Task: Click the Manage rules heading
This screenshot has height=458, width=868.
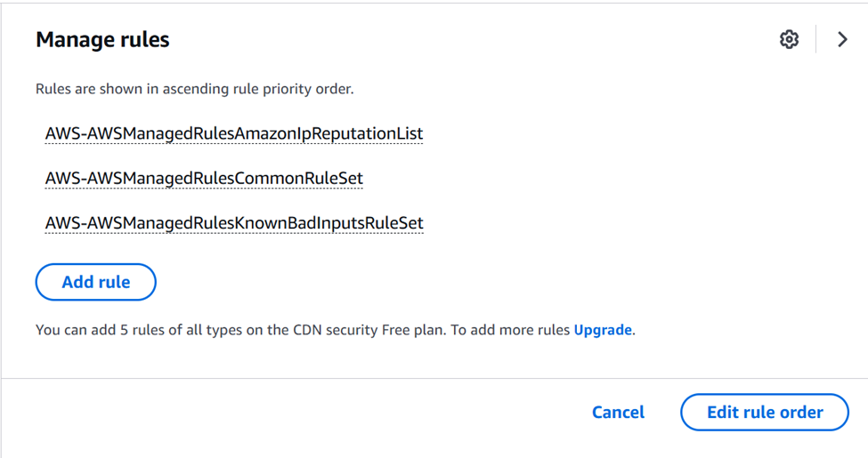Action: [102, 40]
